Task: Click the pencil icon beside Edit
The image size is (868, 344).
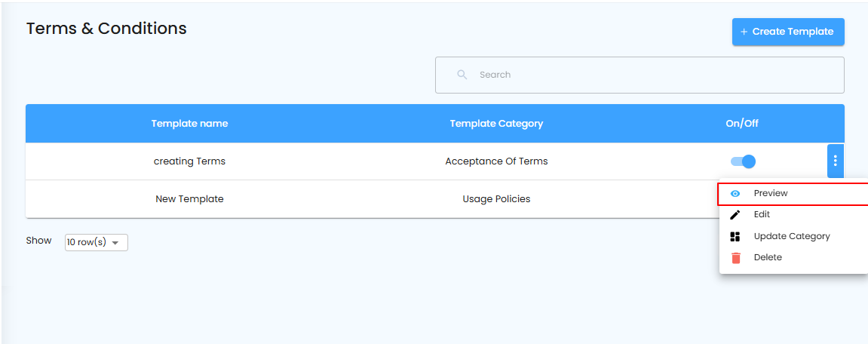Action: [735, 215]
